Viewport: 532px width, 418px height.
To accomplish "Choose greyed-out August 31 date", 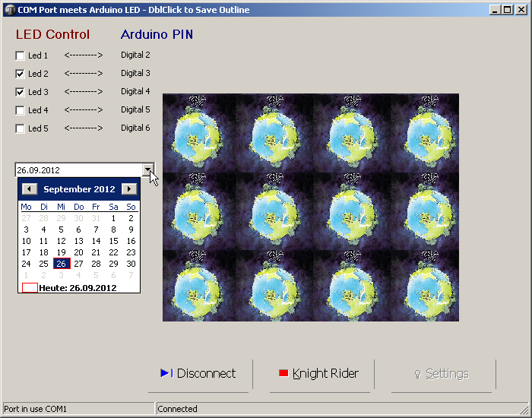I will 96,218.
